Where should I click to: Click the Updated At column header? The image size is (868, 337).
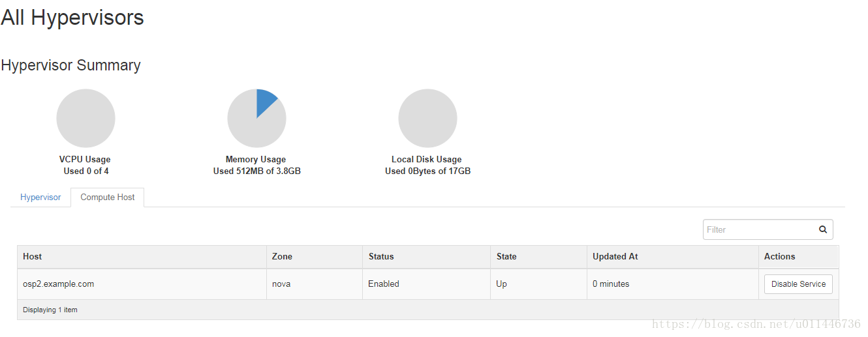point(673,257)
